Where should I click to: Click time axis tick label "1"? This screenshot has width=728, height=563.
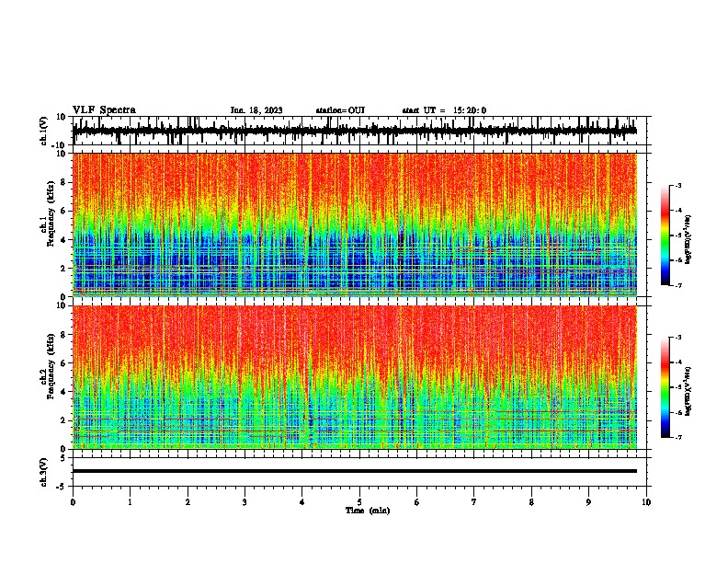pos(130,502)
